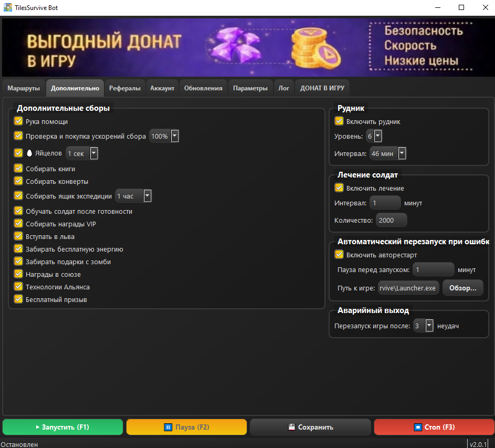Image resolution: width=495 pixels, height=448 pixels.
Task: Turn off Включить авторестарт checkbox
Action: point(339,255)
